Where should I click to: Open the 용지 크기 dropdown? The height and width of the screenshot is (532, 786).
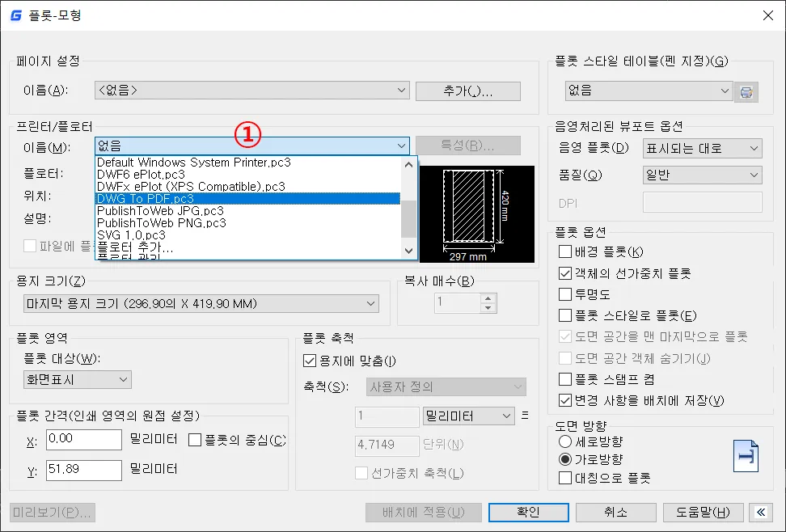point(201,303)
